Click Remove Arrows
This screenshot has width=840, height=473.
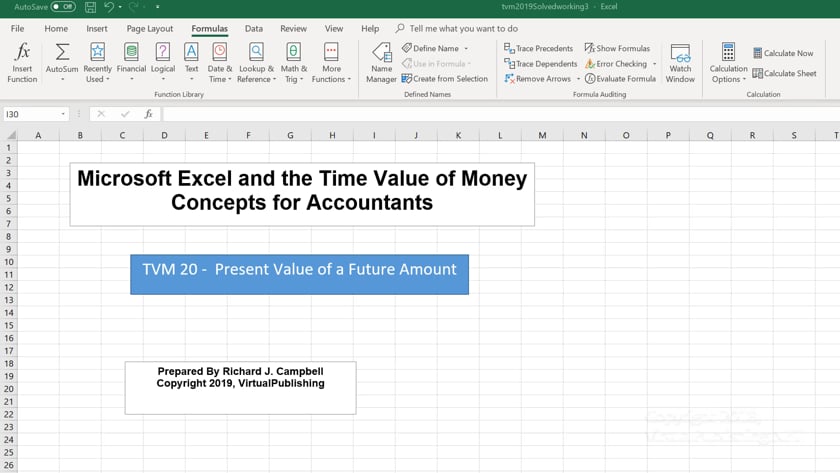tap(537, 79)
